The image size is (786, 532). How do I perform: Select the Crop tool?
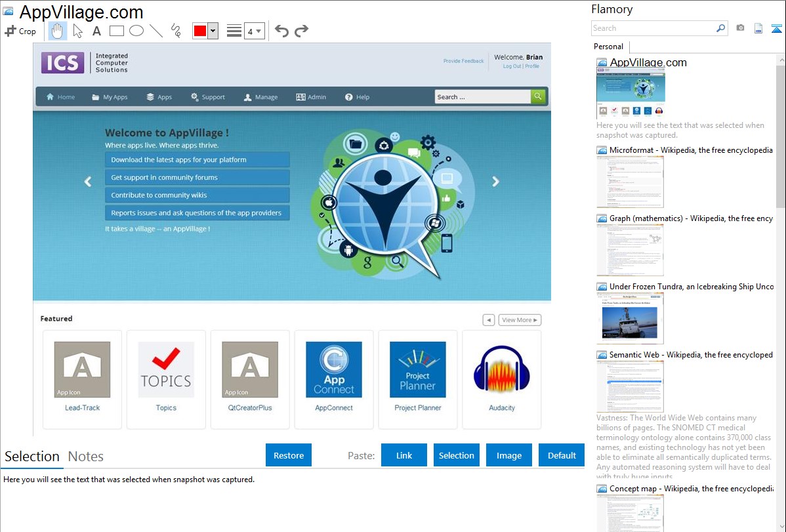click(20, 31)
